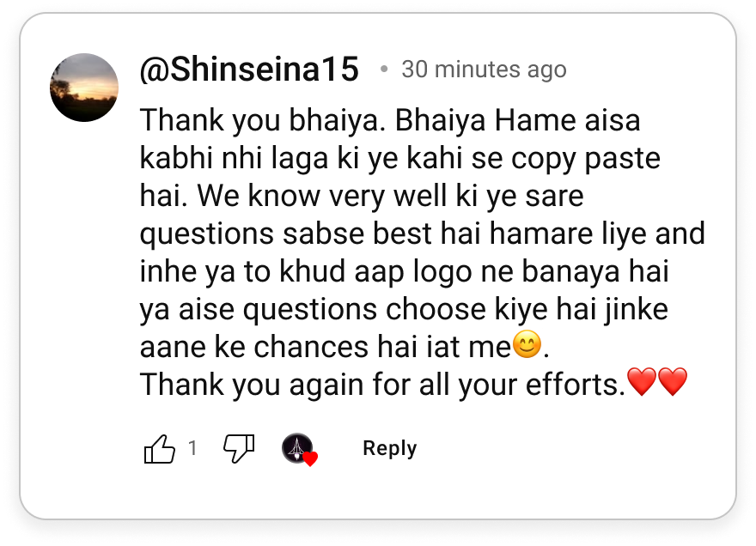Click the creator's heart avatar icon

click(297, 448)
